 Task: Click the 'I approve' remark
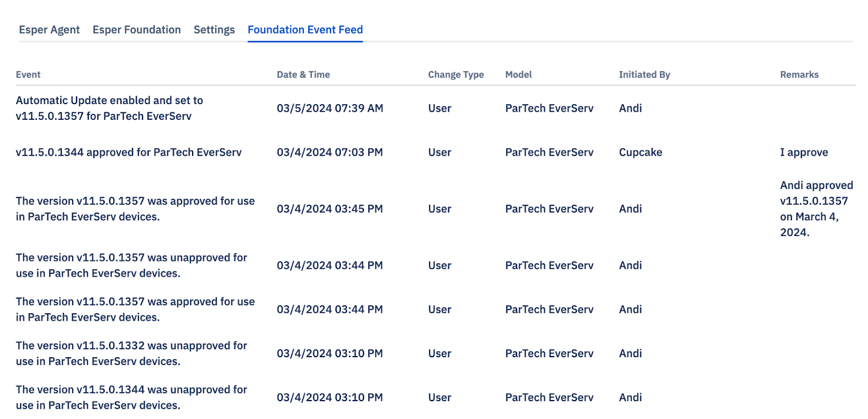coord(804,152)
